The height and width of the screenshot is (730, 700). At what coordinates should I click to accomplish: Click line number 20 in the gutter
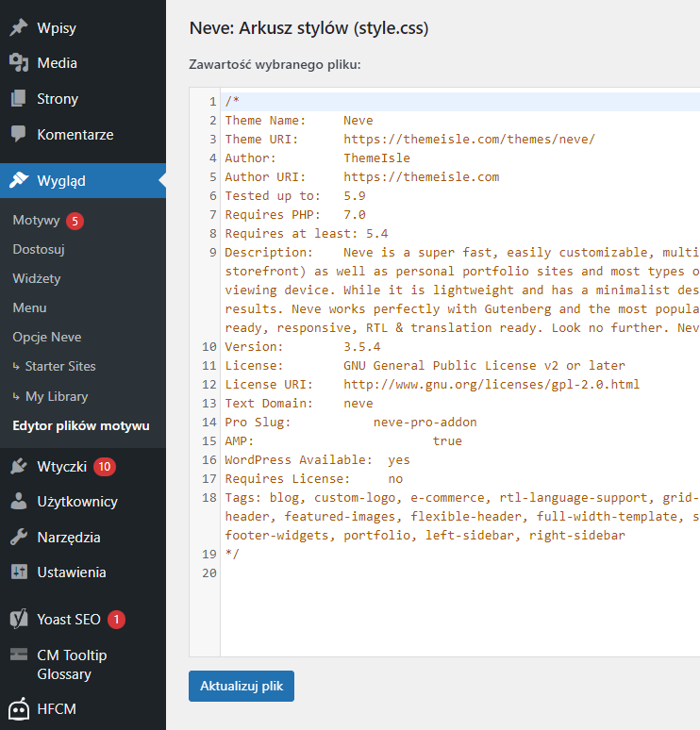(209, 572)
